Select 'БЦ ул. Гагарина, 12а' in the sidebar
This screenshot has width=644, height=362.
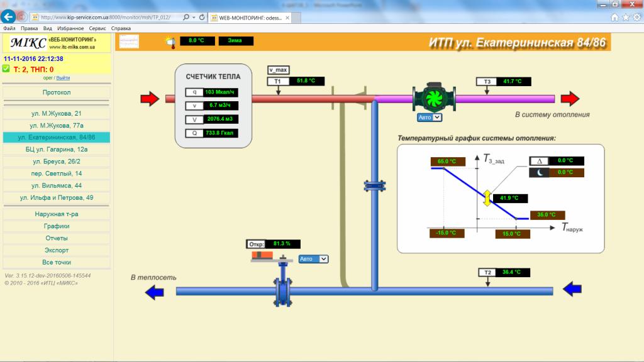[57, 149]
